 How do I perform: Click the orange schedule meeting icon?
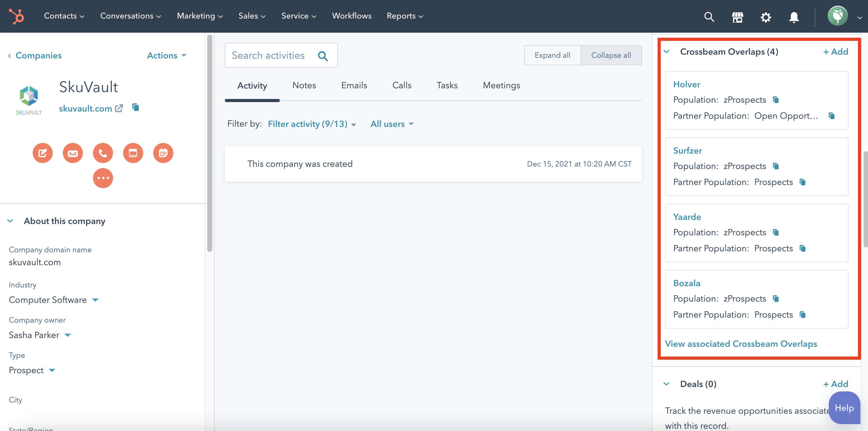163,153
